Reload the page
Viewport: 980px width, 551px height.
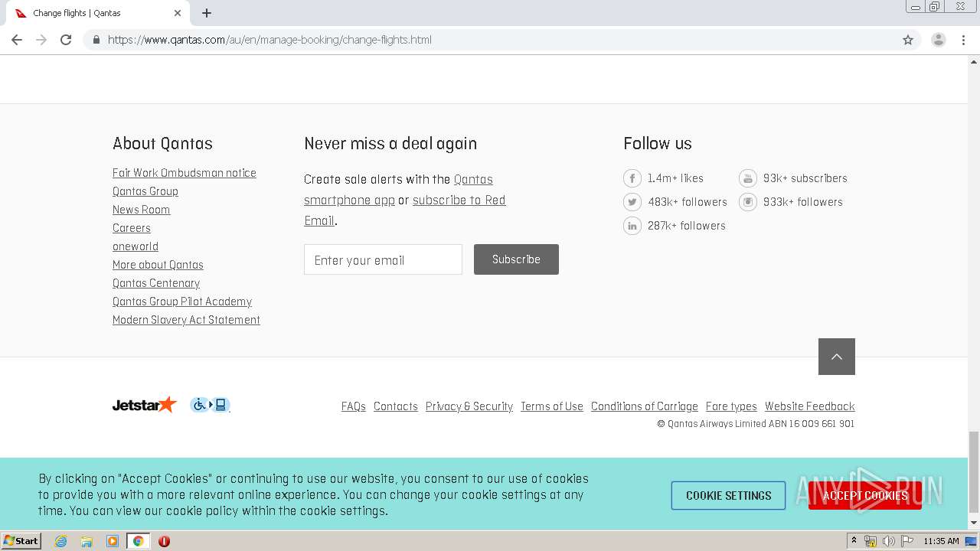(66, 40)
